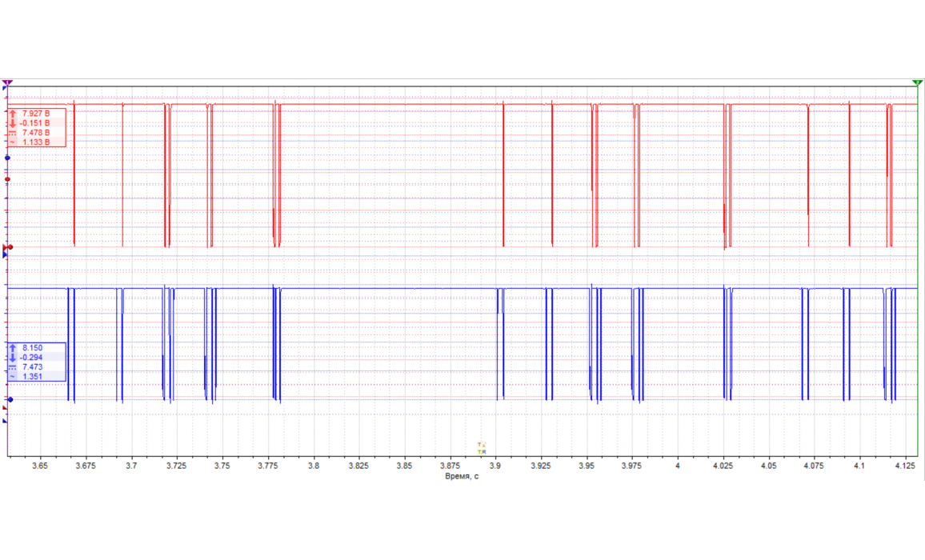Click the red max value 7.927 B
Screen dimensions: 925x560
(x=36, y=114)
